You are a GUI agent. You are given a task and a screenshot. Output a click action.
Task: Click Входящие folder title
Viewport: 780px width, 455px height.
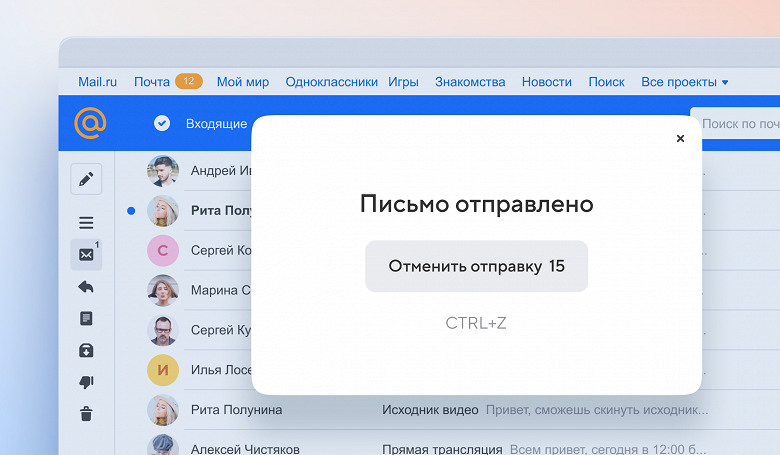[x=216, y=123]
